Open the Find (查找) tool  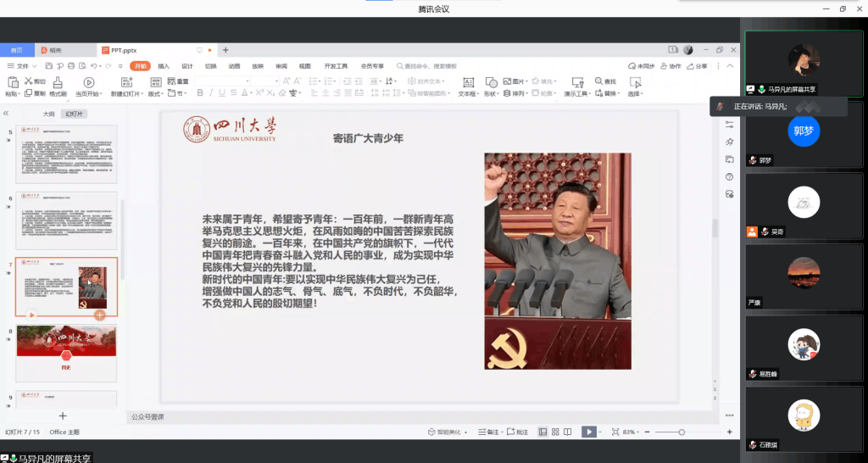(x=606, y=81)
